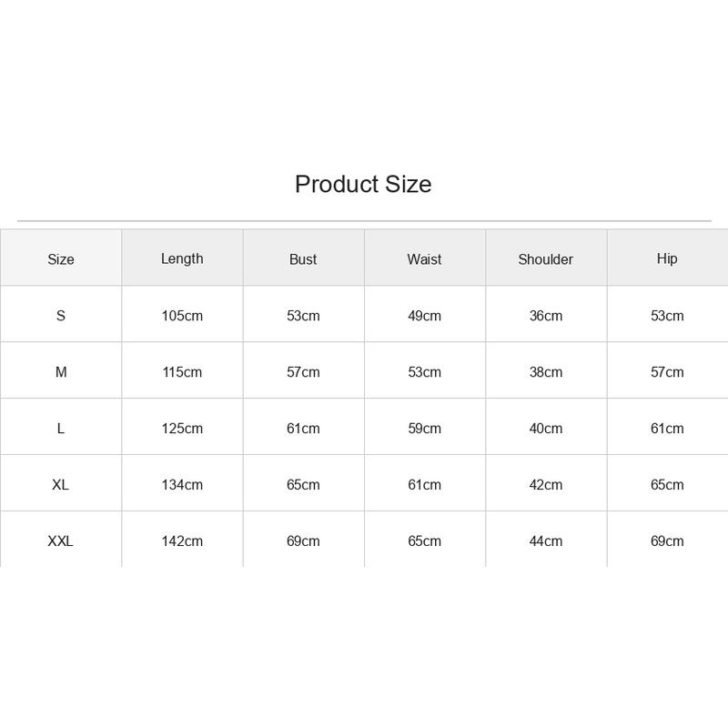Click the Waist column header

coord(424,259)
